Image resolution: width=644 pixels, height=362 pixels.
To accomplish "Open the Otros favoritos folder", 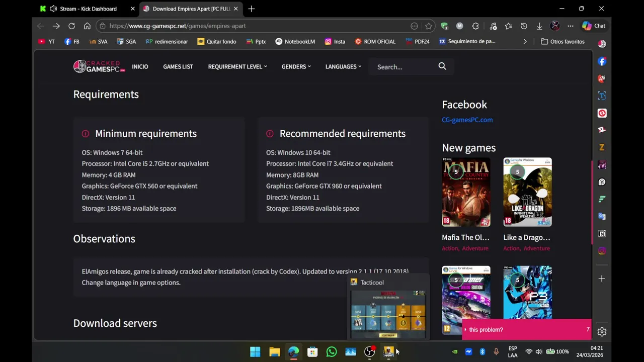I will (x=562, y=42).
